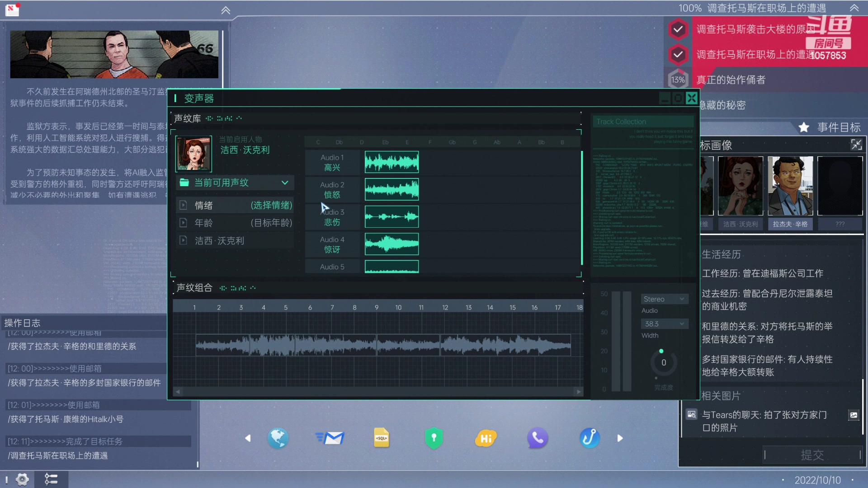Select the unknown ??? portrait

coord(840,186)
